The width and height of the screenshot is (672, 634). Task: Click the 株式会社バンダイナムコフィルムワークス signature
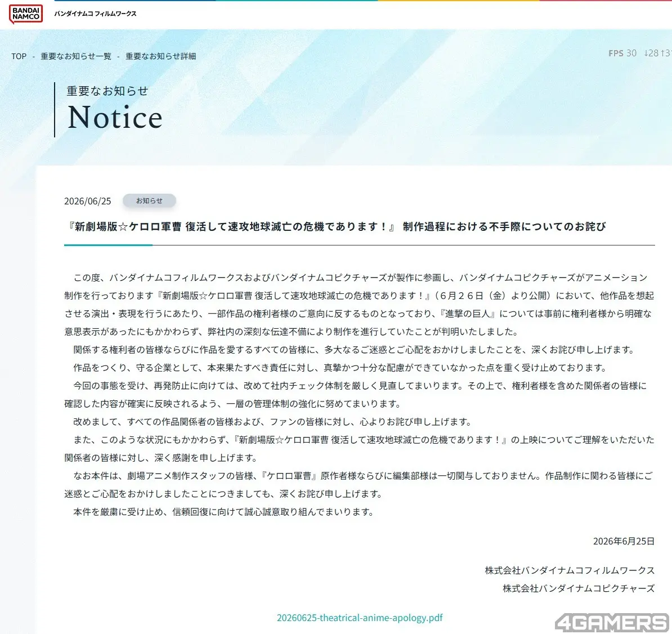click(x=570, y=570)
